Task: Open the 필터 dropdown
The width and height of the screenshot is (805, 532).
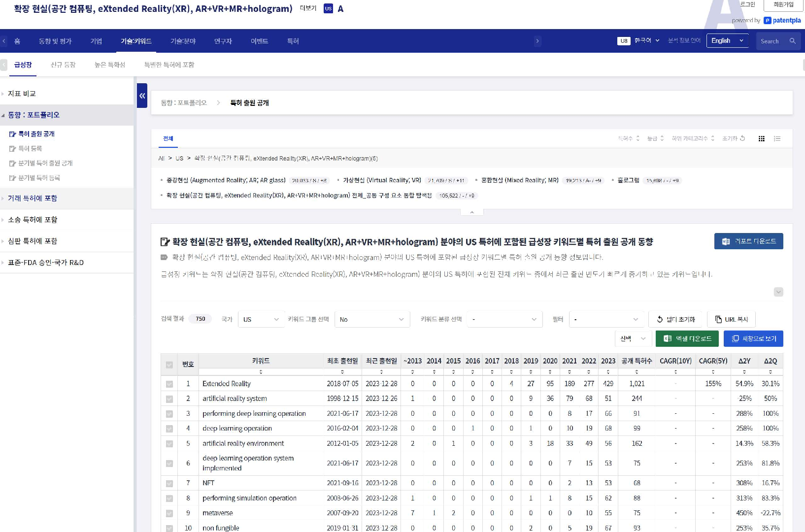Action: pyautogui.click(x=606, y=319)
